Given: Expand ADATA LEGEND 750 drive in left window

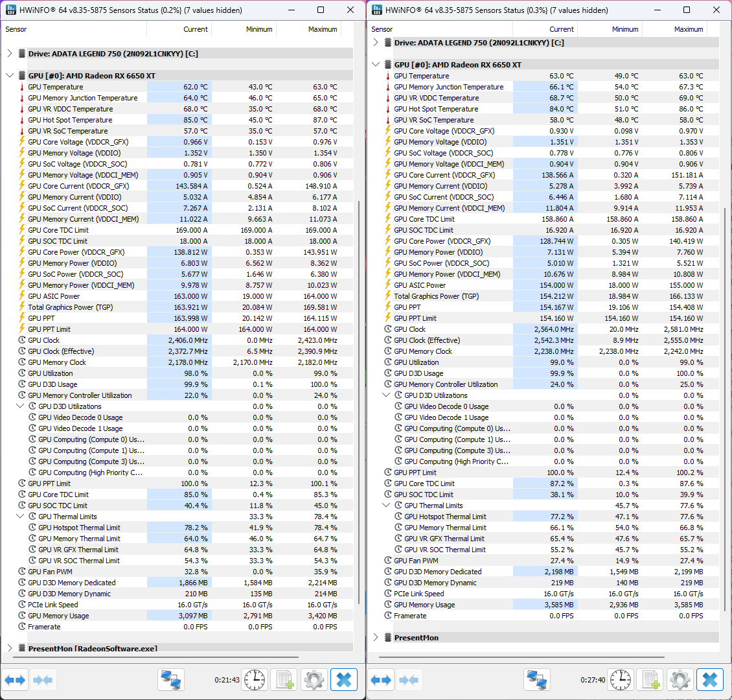Looking at the screenshot, I should 9,53.
